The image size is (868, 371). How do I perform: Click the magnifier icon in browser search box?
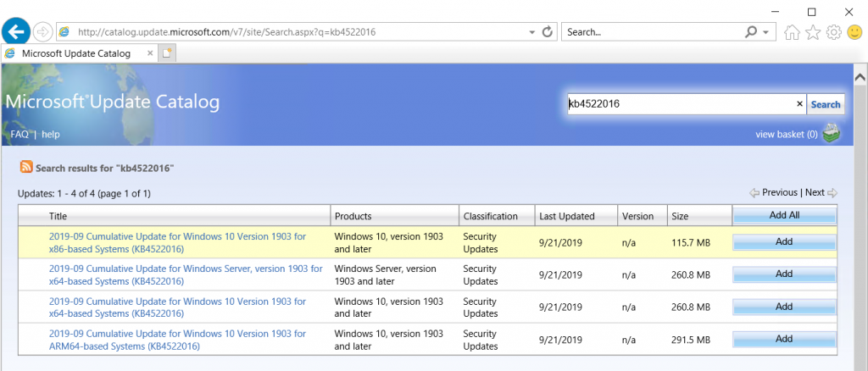(751, 32)
